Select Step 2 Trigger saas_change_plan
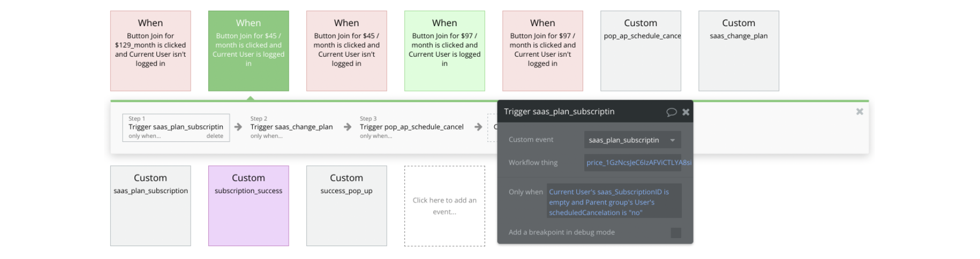Viewport: 980px width, 259px height. point(291,127)
